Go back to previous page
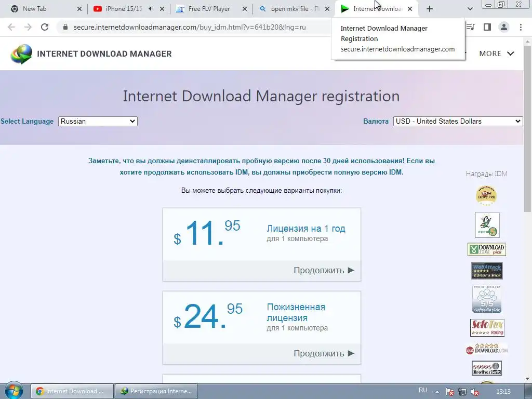The height and width of the screenshot is (399, 532). 11,27
